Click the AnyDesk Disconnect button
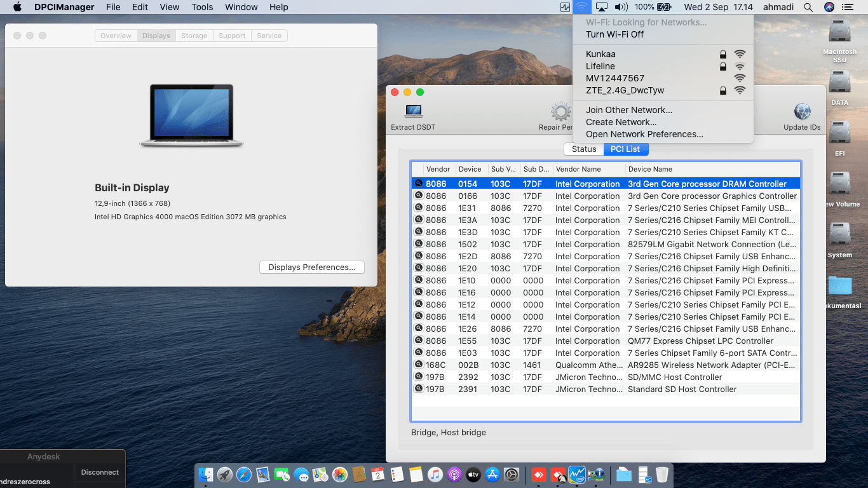This screenshot has height=488, width=868. click(100, 472)
